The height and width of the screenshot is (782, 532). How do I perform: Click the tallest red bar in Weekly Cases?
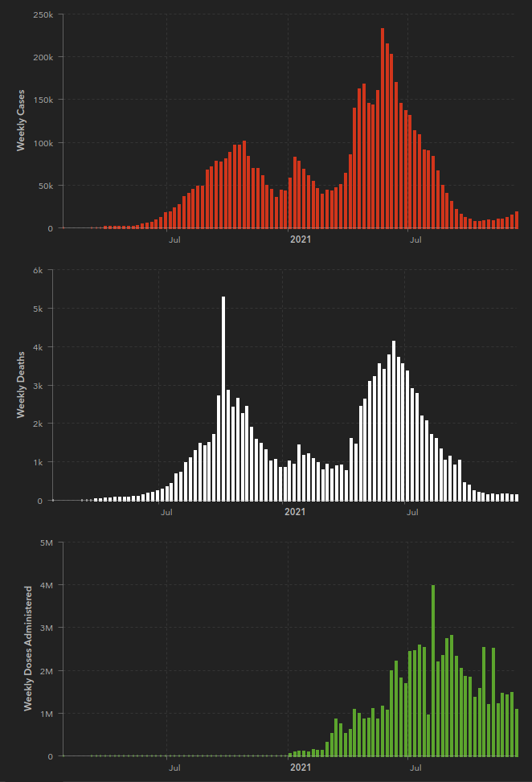click(x=382, y=129)
